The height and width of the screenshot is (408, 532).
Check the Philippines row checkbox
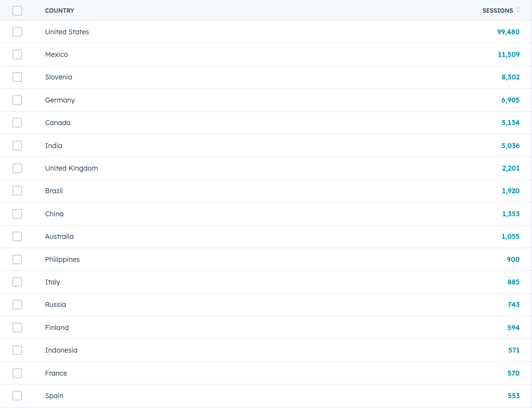coord(17,259)
